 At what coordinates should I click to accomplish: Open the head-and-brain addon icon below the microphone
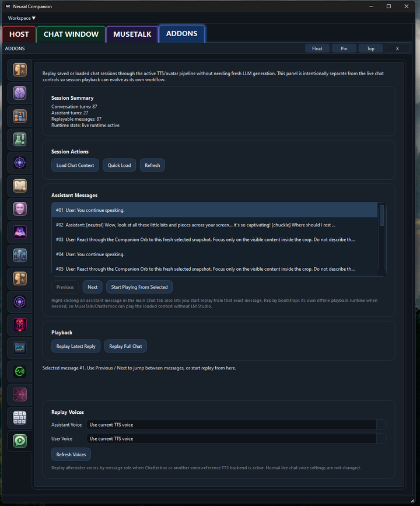pyautogui.click(x=20, y=278)
